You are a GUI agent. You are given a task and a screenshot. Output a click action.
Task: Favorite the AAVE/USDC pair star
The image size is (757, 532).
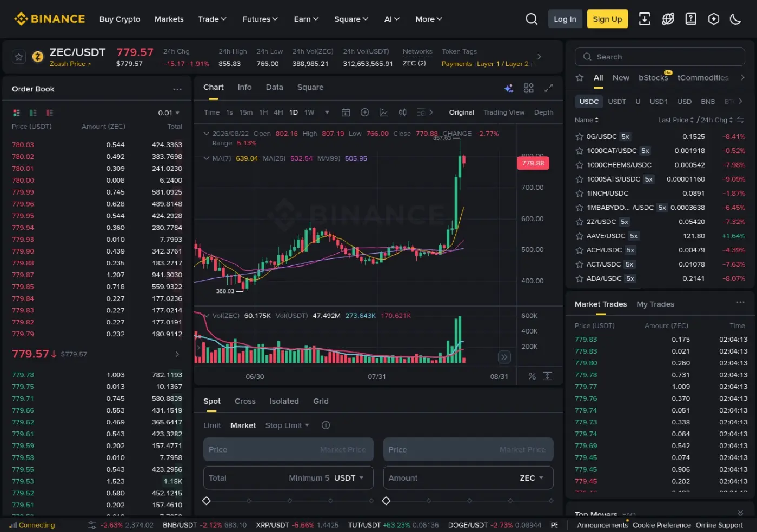pos(579,236)
